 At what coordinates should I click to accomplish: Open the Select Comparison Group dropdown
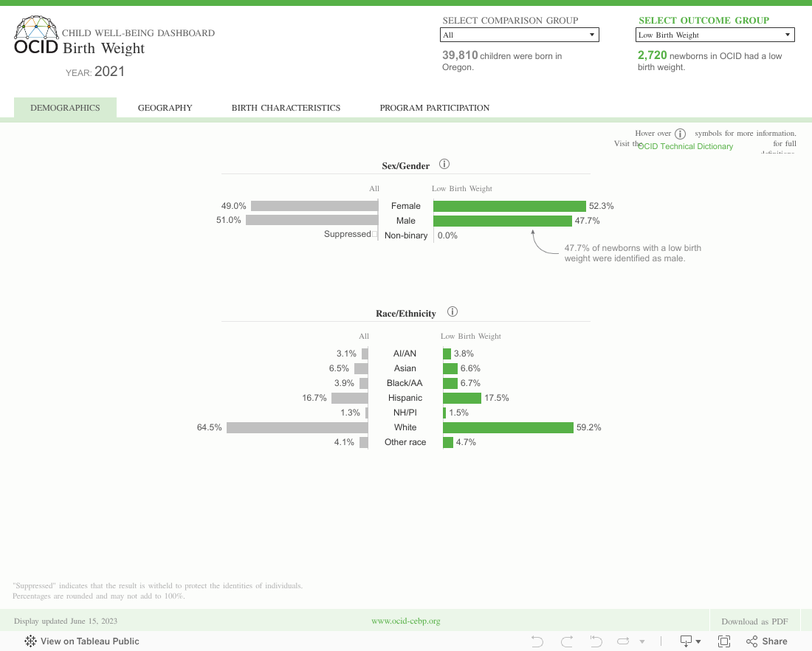(x=520, y=35)
